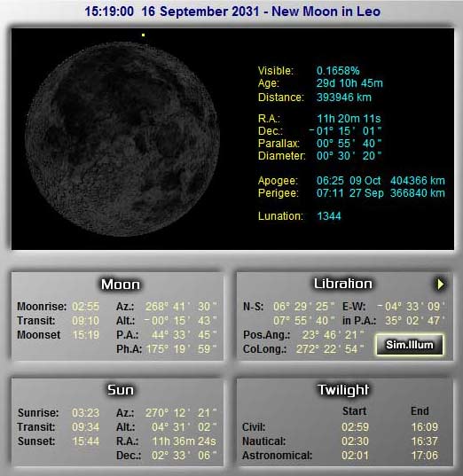Click the Distance value 393946 km
Screen dimensions: 463x476
tap(344, 98)
